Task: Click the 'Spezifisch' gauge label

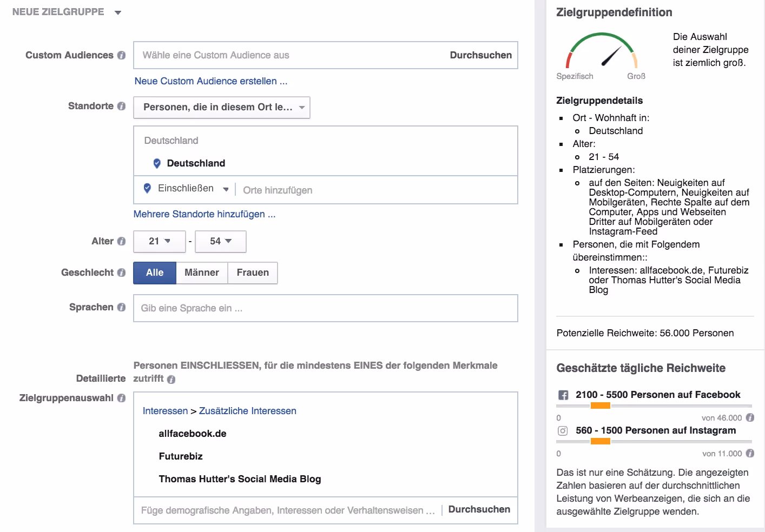Action: (575, 76)
